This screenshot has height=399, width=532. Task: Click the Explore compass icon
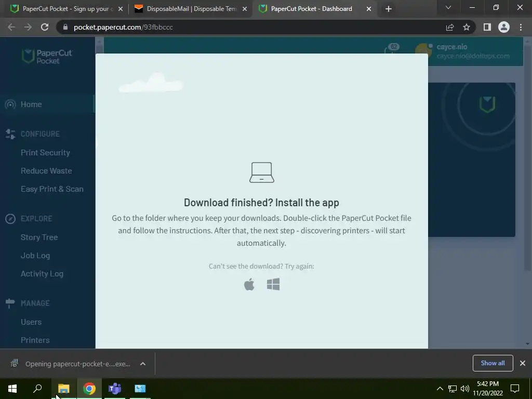10,219
